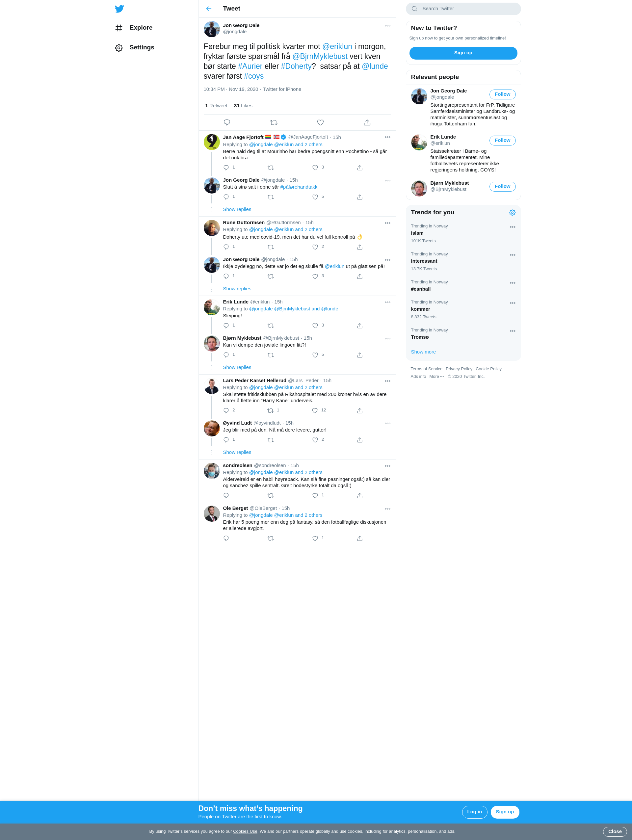Viewport: 632px width, 840px height.
Task: Follow Erik Lunde
Action: pyautogui.click(x=502, y=140)
